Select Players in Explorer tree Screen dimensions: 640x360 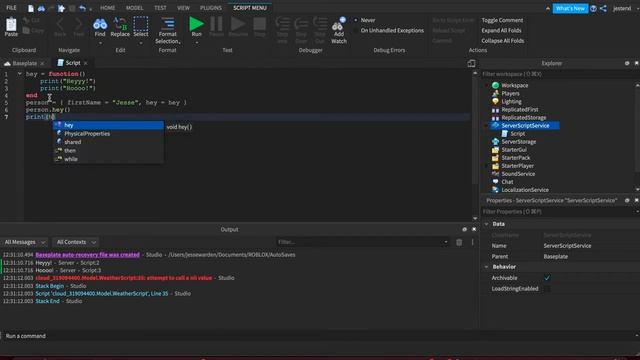(x=510, y=93)
